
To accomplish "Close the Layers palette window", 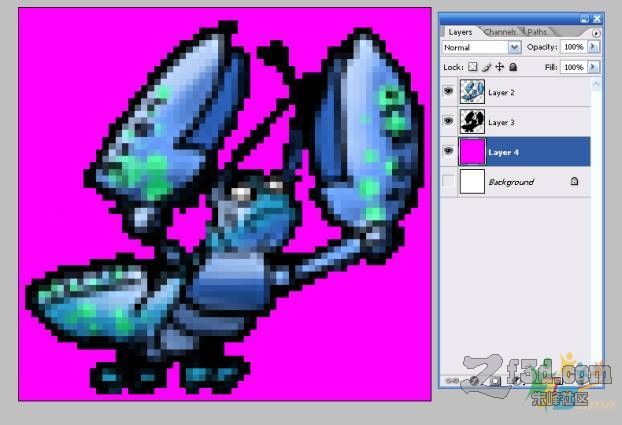I will [x=597, y=19].
